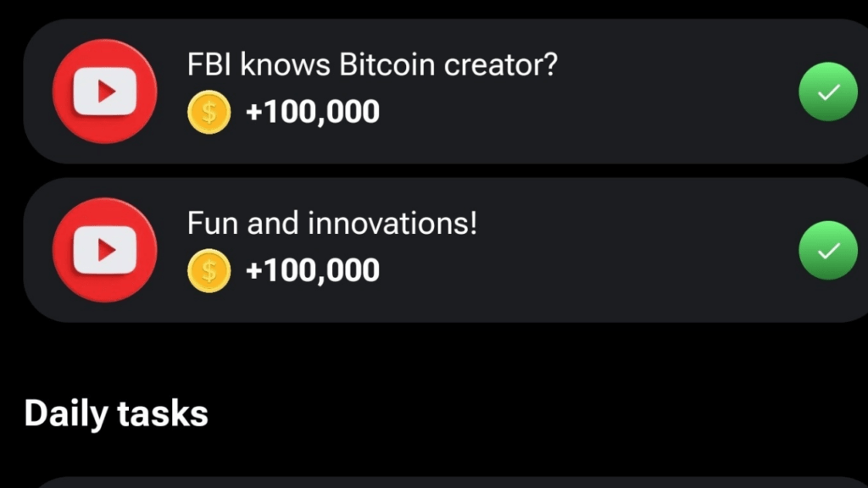Tap the white play triangle in FBI task icon

click(x=106, y=91)
